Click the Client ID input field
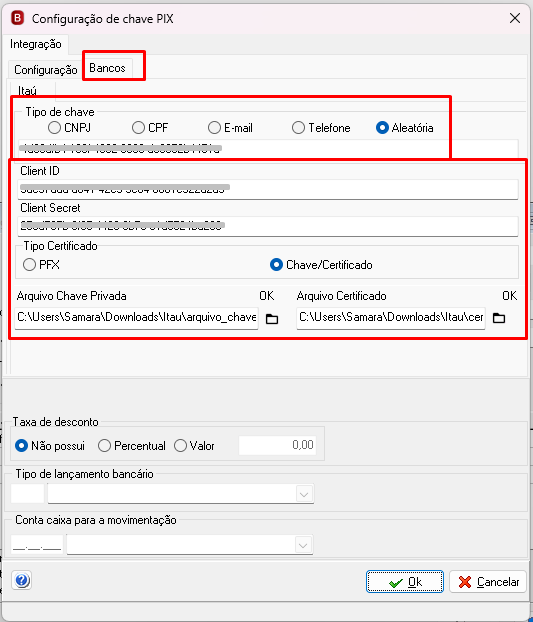 tap(268, 189)
